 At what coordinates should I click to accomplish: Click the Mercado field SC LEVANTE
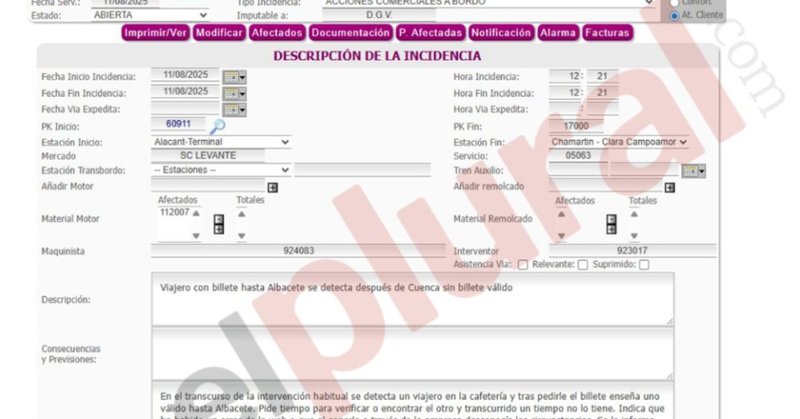[208, 156]
